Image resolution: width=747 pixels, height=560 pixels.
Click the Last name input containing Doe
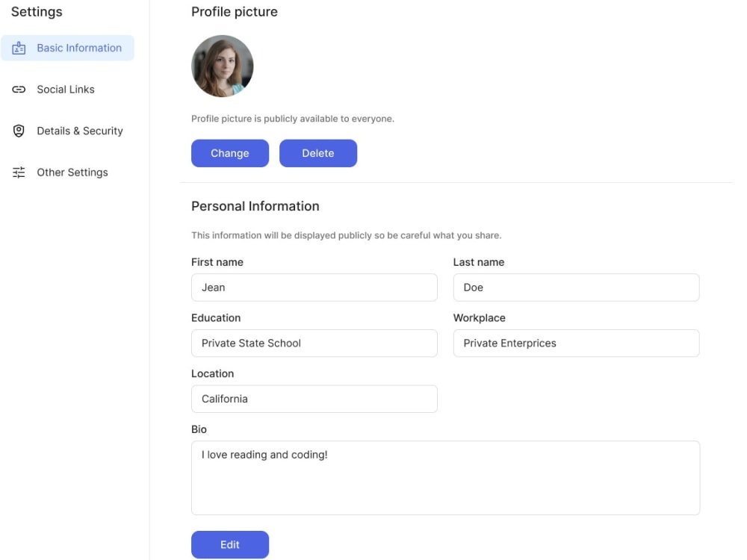[x=577, y=287]
